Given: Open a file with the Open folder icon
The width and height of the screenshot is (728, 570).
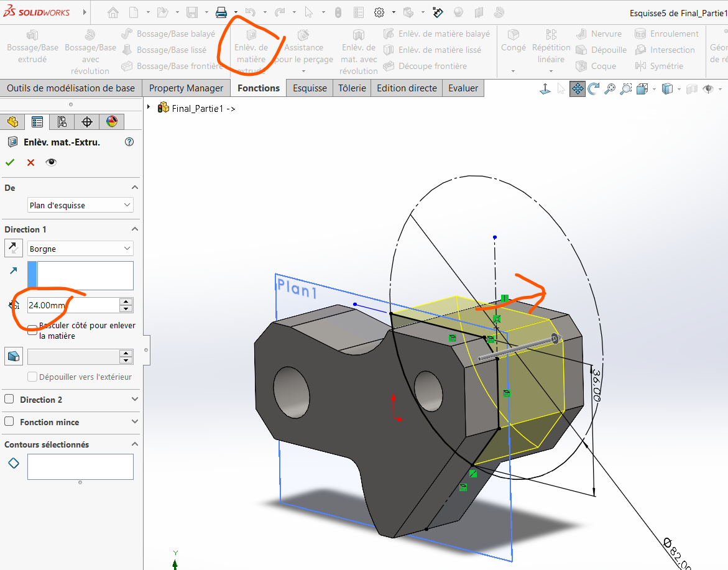Looking at the screenshot, I should [x=162, y=12].
